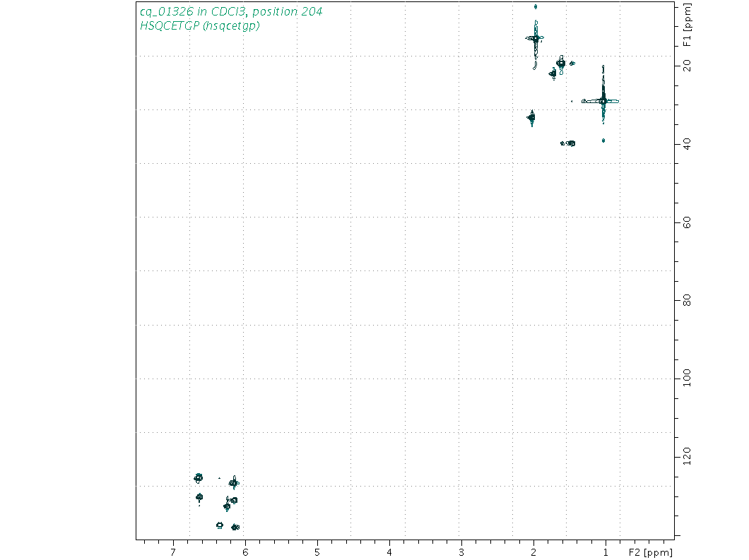Select the 'HSQCETGP (hsqcetgp)' experiment label
This screenshot has height=560, width=749.
(200, 26)
